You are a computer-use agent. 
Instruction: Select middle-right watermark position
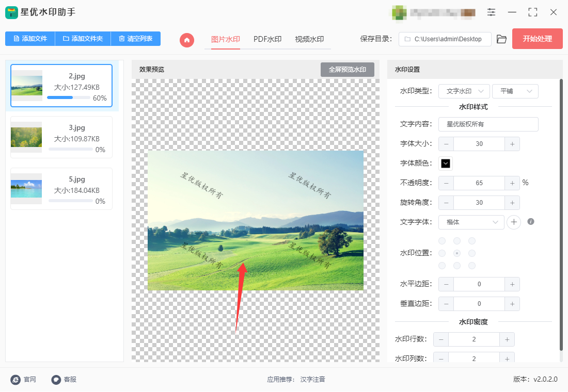click(471, 253)
